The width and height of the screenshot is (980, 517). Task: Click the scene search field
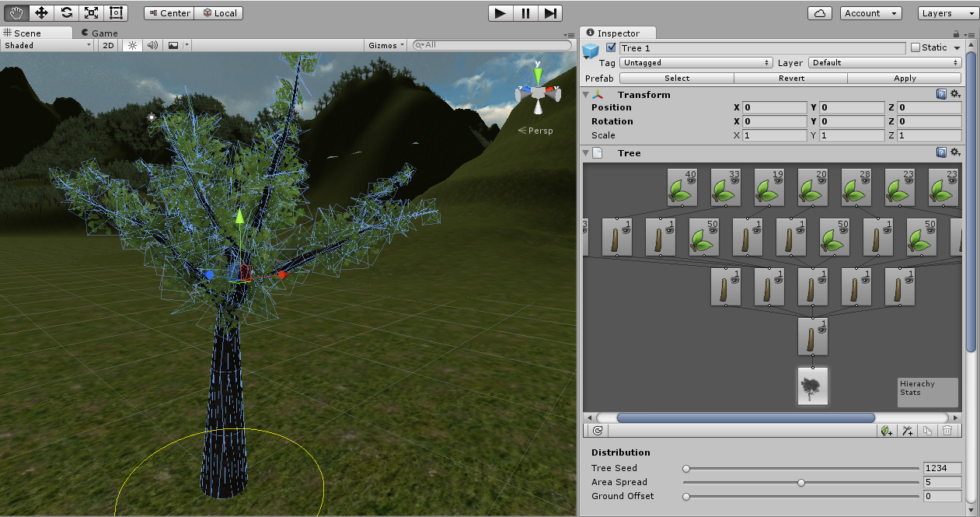coord(493,45)
